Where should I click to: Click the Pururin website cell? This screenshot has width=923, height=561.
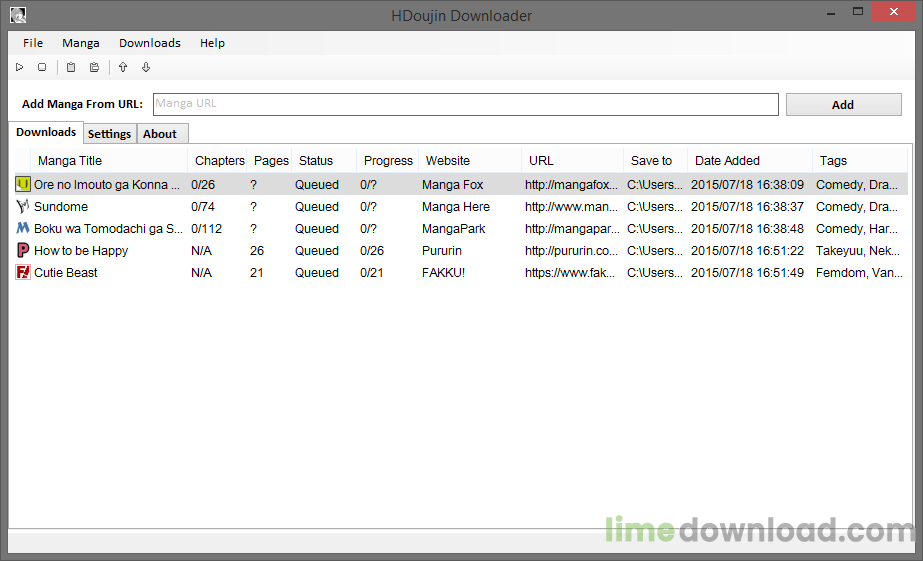[x=441, y=251]
